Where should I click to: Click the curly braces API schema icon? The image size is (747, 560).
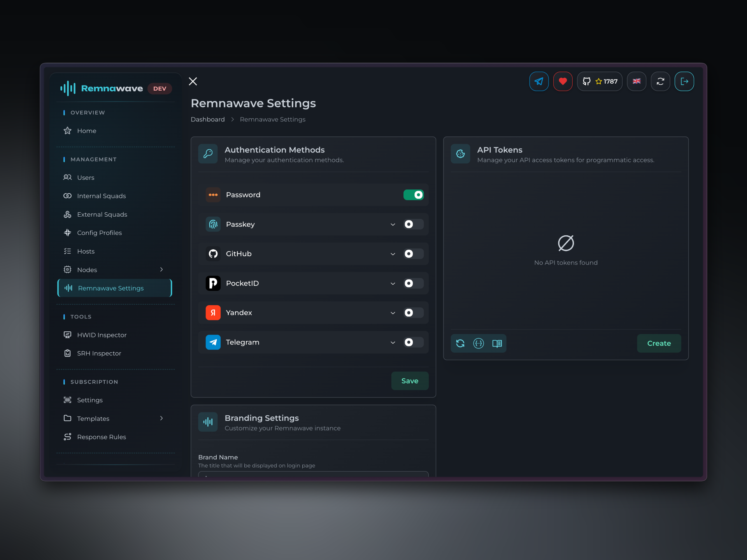pos(479,343)
